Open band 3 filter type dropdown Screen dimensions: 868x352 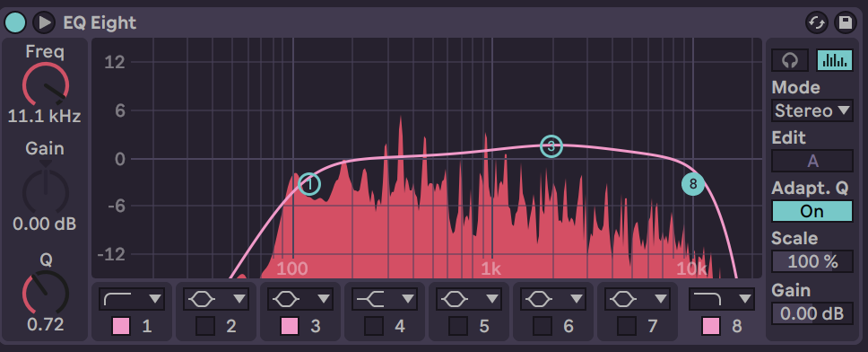300,299
